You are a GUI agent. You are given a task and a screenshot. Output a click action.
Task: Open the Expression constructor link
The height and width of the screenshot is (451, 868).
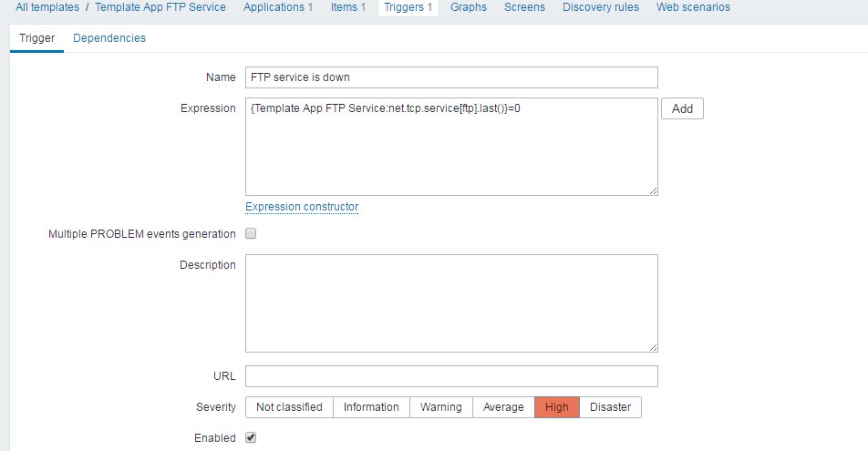tap(302, 207)
